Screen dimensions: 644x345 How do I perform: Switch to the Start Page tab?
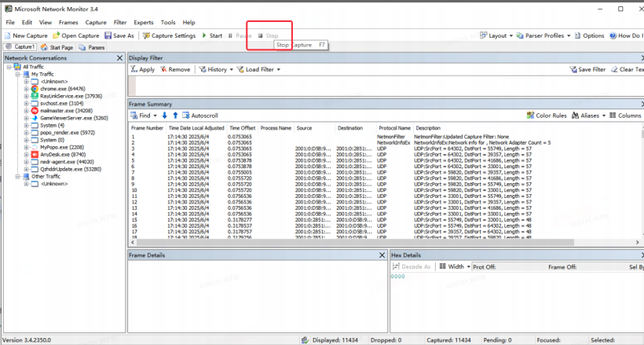(x=57, y=47)
